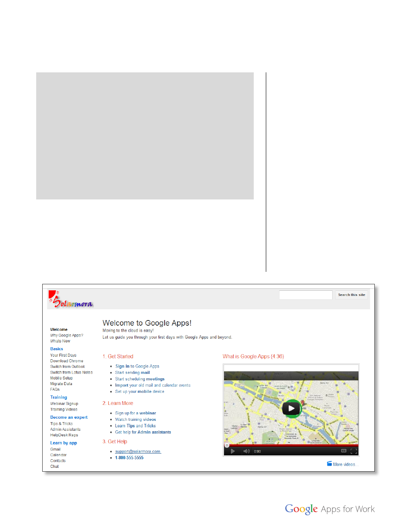
Task: Switch the video to fullscreen
Action: pos(354,451)
